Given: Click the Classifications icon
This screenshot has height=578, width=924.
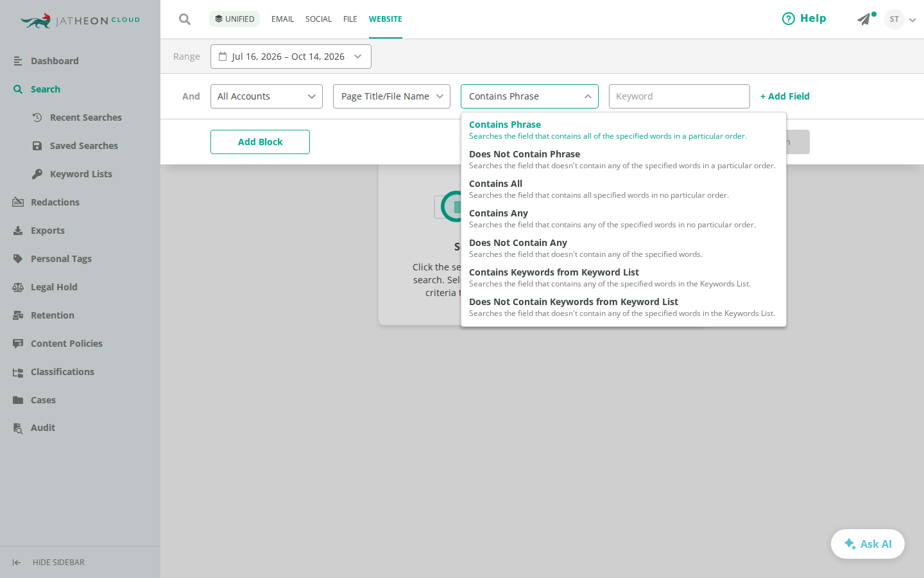Looking at the screenshot, I should point(18,372).
